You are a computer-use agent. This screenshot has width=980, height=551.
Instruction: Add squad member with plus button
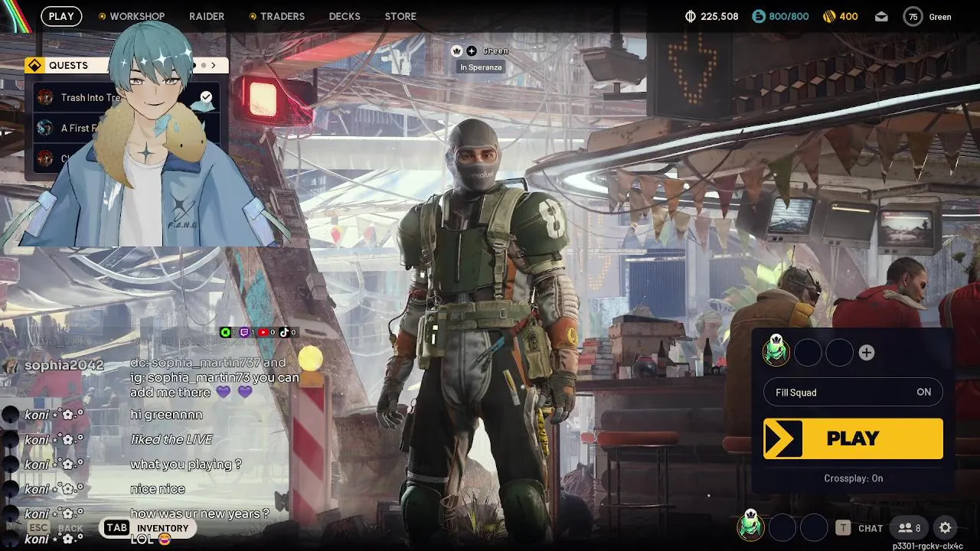(x=867, y=353)
